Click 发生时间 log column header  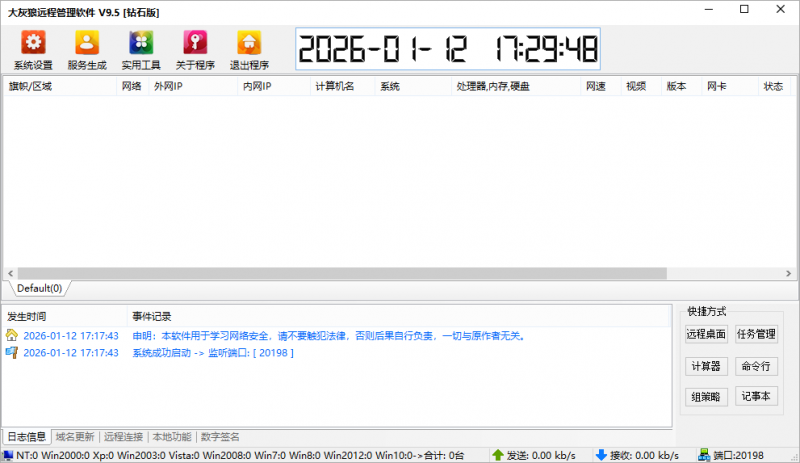pyautogui.click(x=64, y=316)
